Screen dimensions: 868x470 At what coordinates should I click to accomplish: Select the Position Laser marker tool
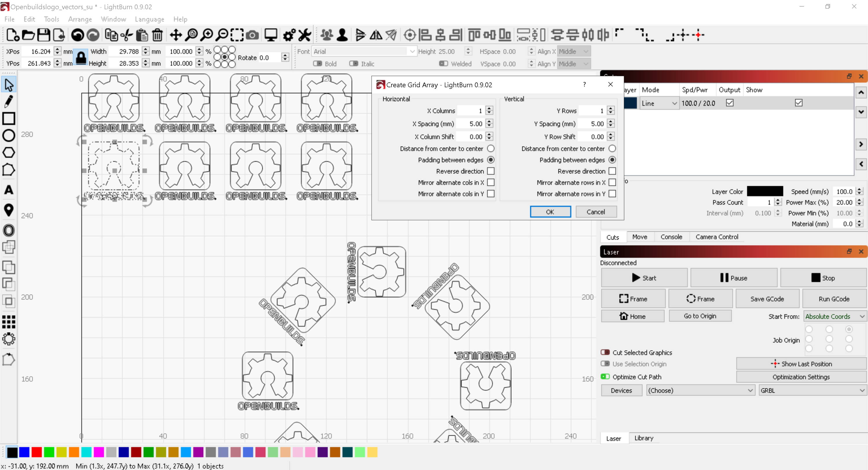[x=9, y=210]
